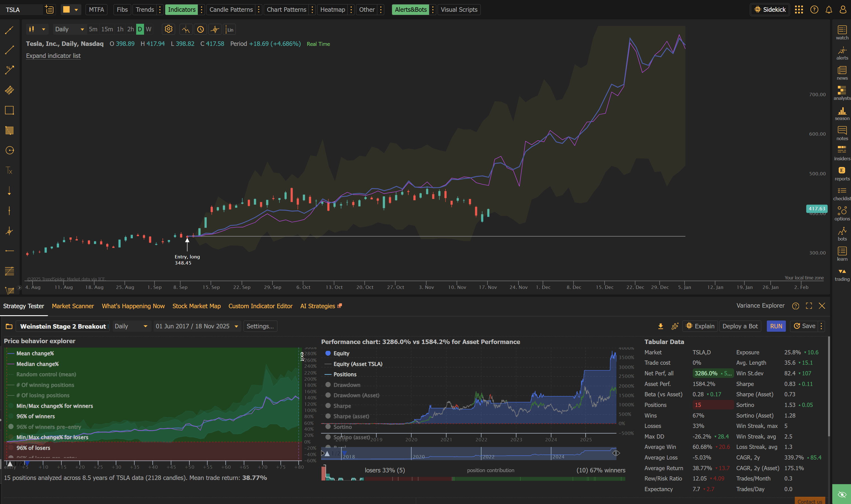Open the analysts sidebar panel

click(842, 93)
